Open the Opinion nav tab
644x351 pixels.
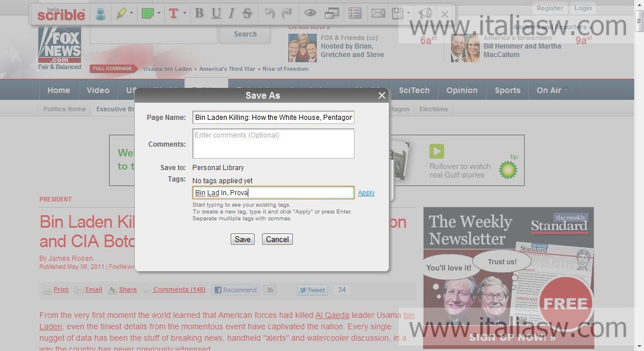(462, 90)
